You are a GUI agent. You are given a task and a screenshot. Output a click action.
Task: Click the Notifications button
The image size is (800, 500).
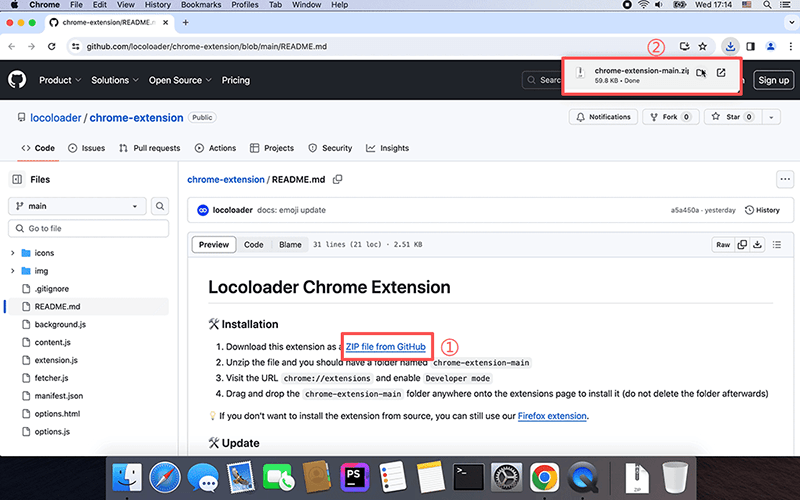(x=603, y=117)
